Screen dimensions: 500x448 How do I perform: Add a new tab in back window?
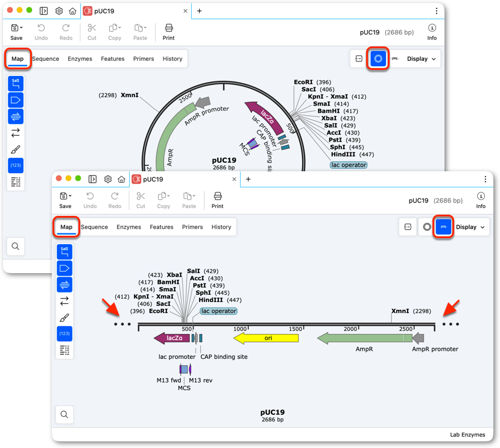(199, 11)
